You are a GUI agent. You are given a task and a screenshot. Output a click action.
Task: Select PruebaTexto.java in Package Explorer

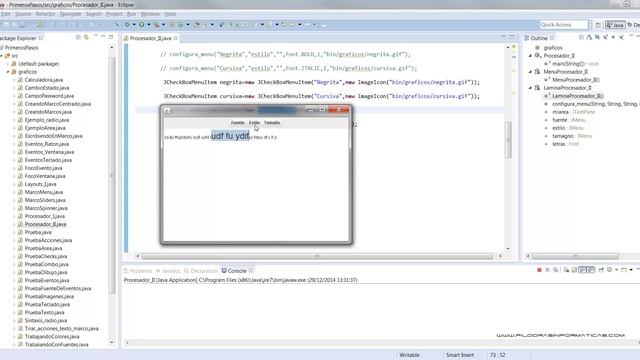point(44,312)
